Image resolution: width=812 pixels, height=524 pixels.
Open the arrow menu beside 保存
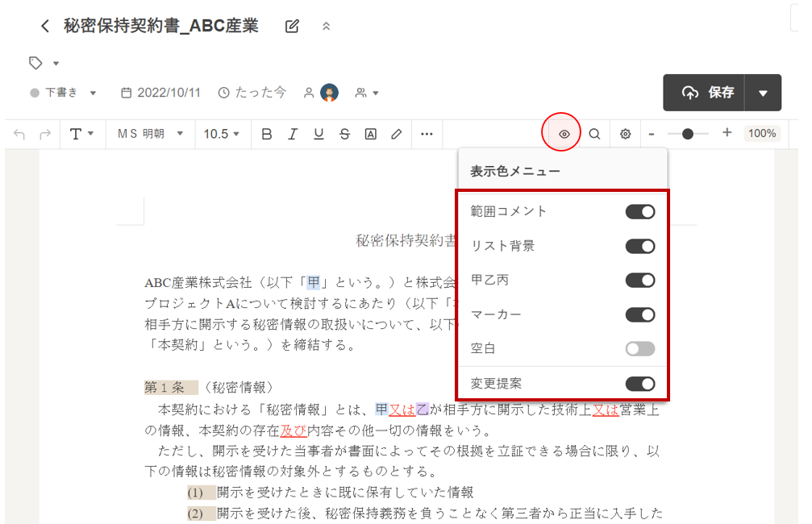pos(764,93)
